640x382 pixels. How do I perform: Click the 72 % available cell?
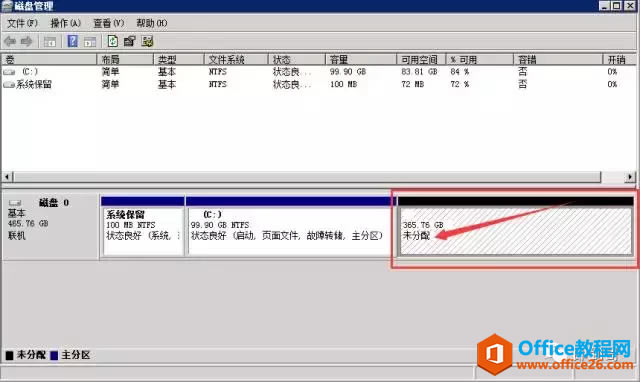point(460,84)
